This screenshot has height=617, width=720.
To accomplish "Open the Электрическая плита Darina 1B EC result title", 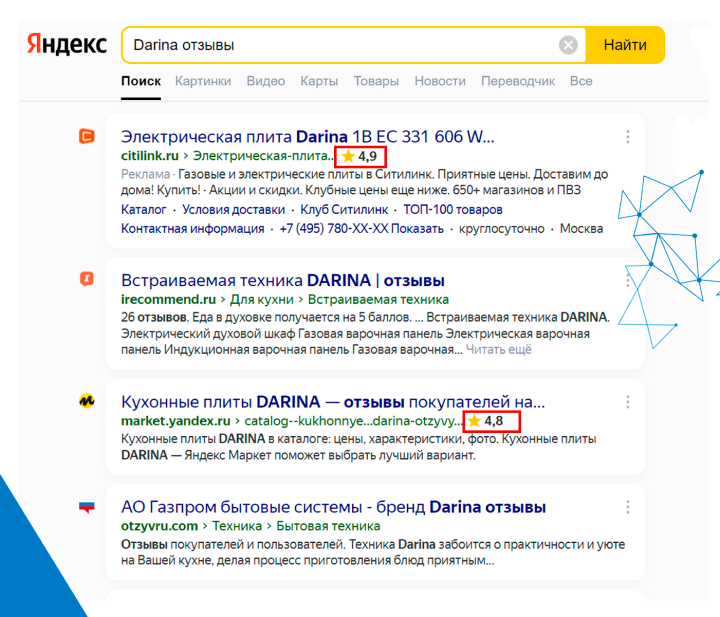I will pyautogui.click(x=308, y=137).
